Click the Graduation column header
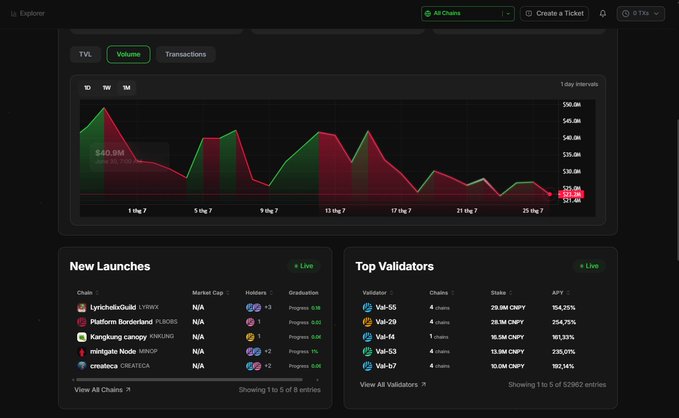 304,293
